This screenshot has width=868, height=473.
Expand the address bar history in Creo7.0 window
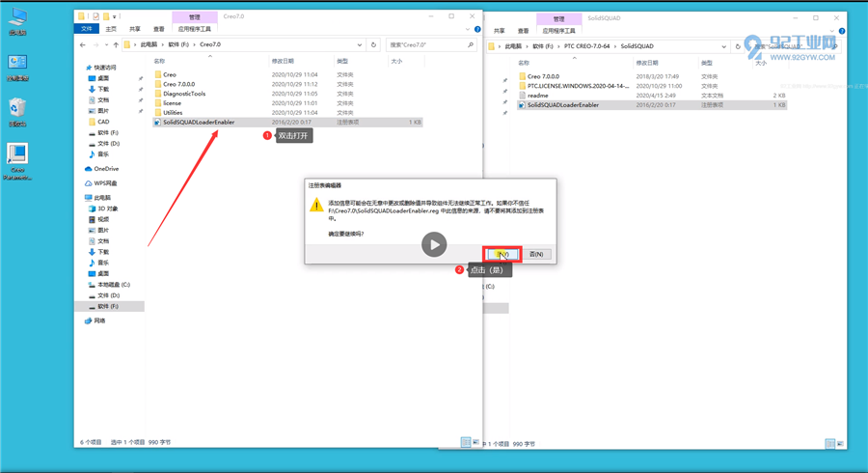(360, 44)
